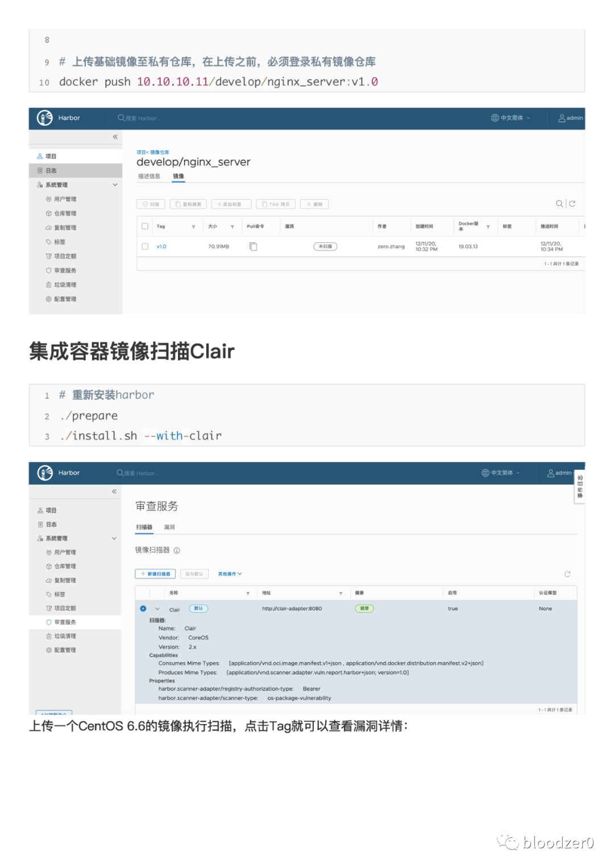Copy the pull command for tag v1.0
The width and height of the screenshot is (614, 868).
pyautogui.click(x=254, y=246)
